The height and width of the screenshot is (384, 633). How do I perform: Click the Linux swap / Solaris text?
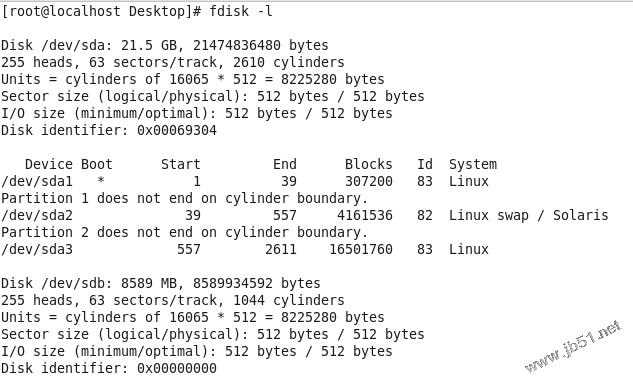[528, 215]
